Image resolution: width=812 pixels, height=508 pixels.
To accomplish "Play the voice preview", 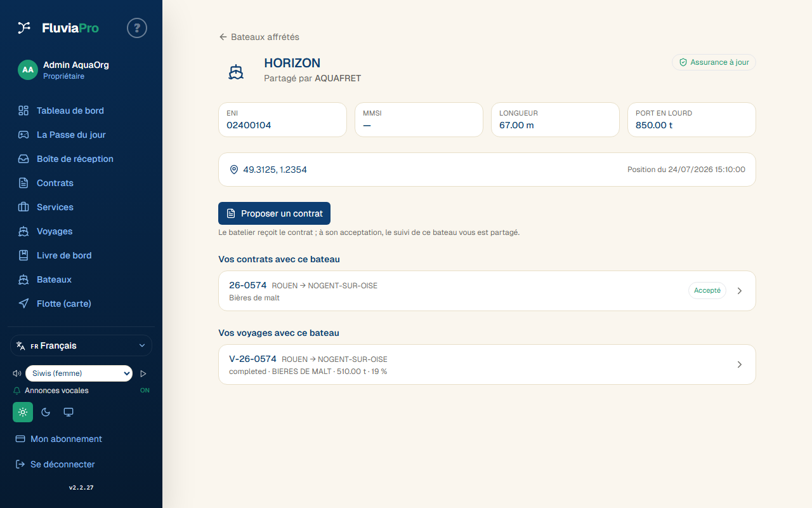I will pos(143,373).
